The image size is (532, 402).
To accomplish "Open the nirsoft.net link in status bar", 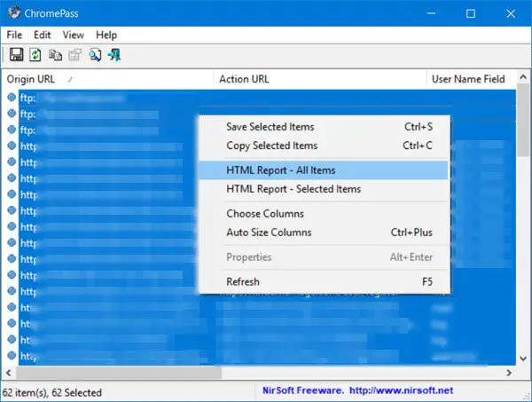I will 401,390.
